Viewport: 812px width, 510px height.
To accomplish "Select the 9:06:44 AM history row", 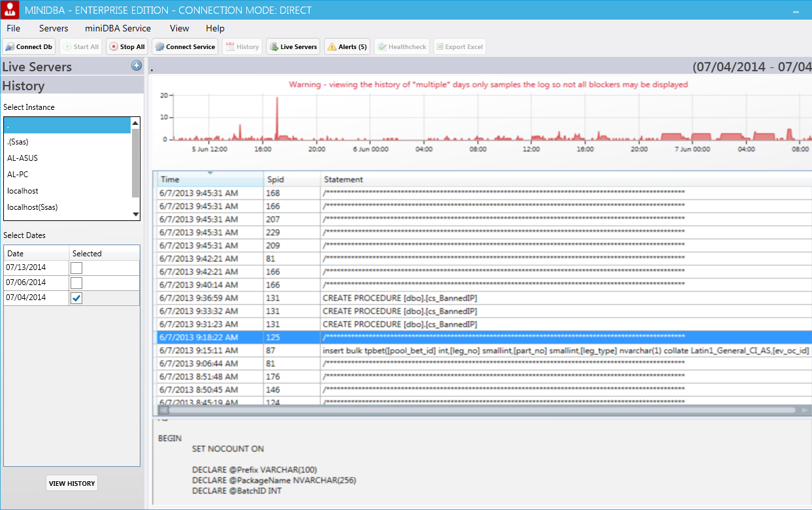I will tap(485, 364).
